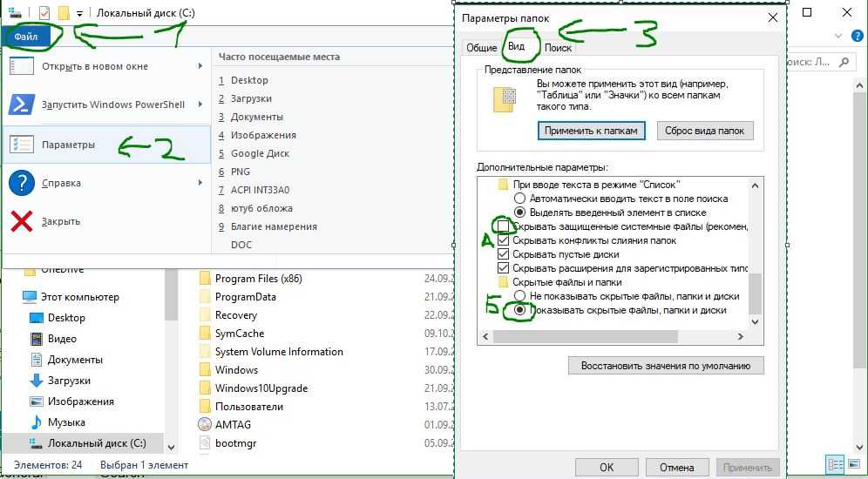Click the Отмена button
Image resolution: width=868 pixels, height=479 pixels.
(x=676, y=468)
